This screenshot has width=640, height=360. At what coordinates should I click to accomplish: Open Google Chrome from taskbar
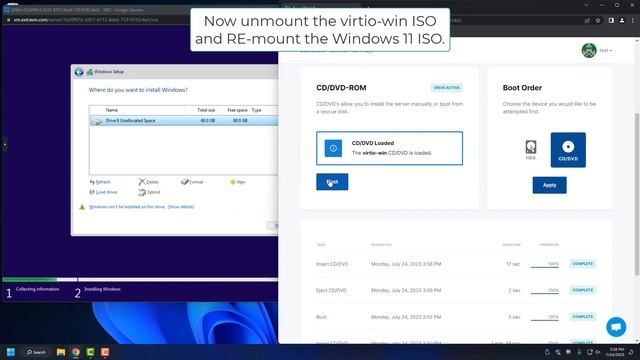[x=76, y=352]
